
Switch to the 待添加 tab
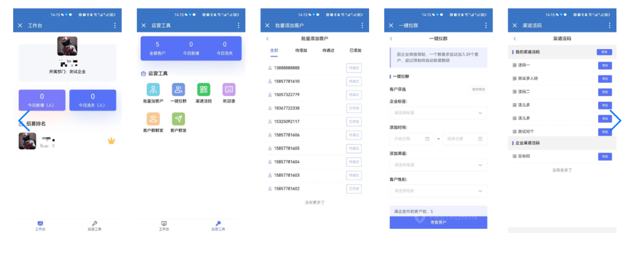(x=301, y=50)
